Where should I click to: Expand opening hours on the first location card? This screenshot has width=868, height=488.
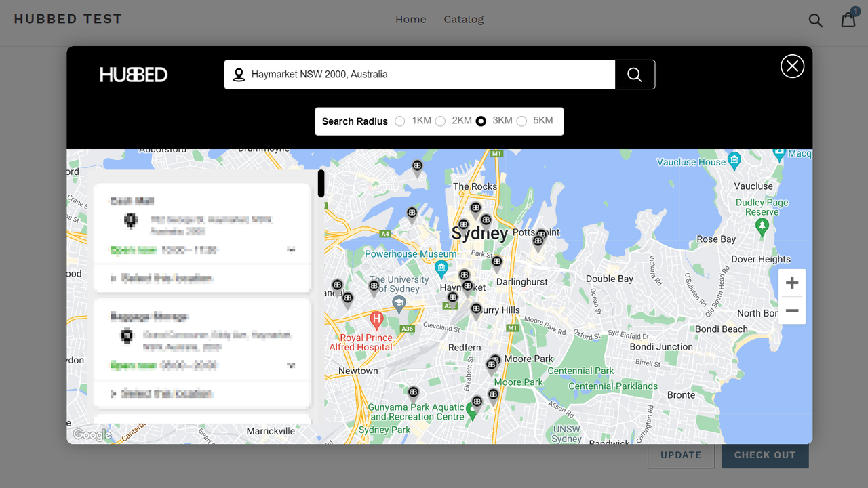click(291, 250)
